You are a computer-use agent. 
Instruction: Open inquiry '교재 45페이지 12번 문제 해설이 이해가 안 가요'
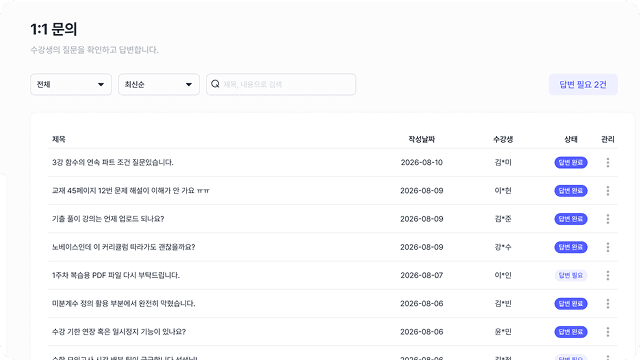(x=131, y=191)
